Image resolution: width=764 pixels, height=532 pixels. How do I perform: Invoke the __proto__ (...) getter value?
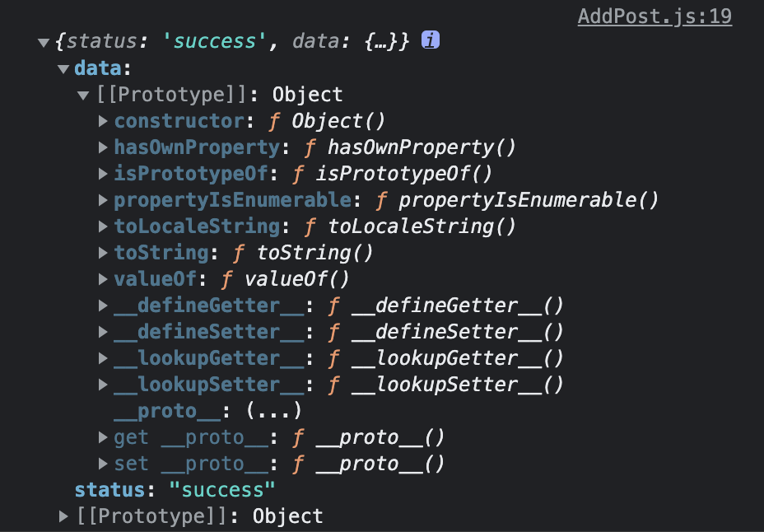pos(274,411)
